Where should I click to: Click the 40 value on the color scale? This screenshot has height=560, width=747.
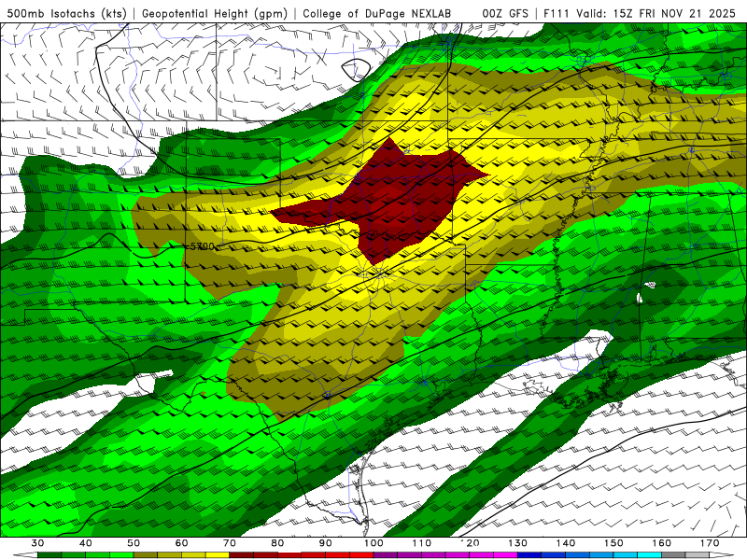[x=86, y=543]
